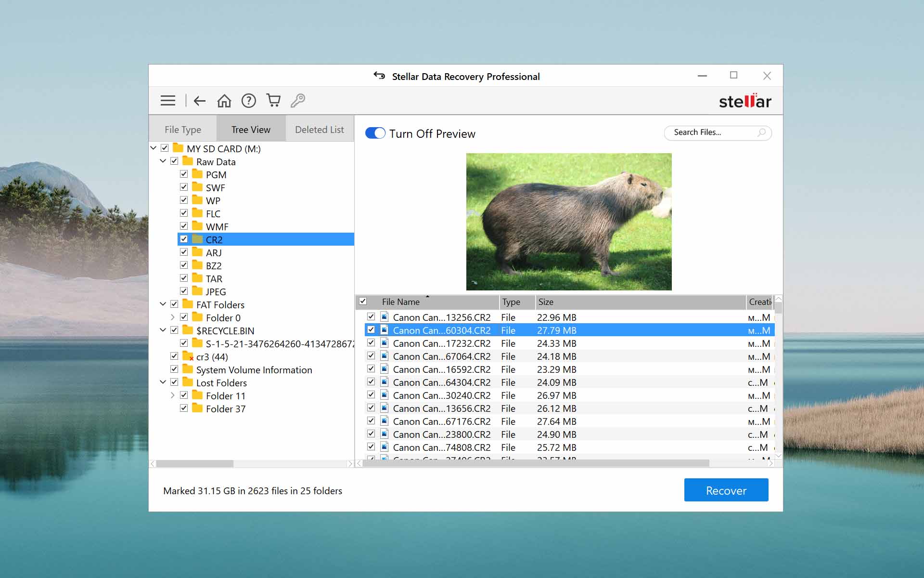Click the Recover button
This screenshot has height=578, width=924.
726,490
